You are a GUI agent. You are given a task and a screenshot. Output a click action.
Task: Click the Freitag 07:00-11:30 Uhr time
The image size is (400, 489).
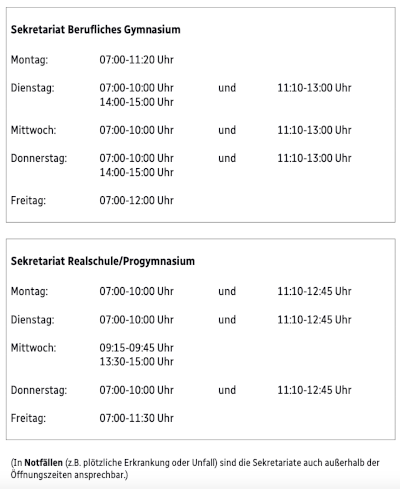(136, 418)
